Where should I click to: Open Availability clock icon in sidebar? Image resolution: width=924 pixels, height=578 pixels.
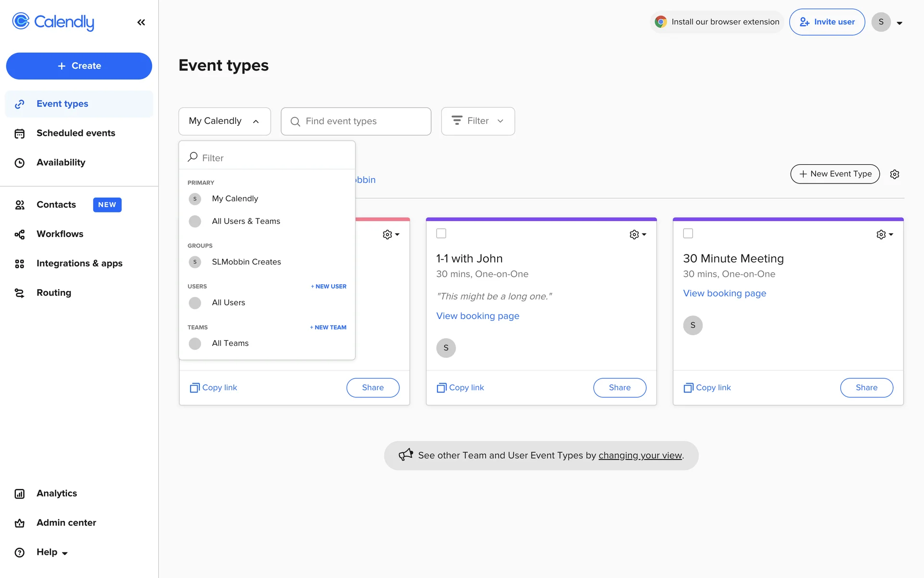(20, 163)
